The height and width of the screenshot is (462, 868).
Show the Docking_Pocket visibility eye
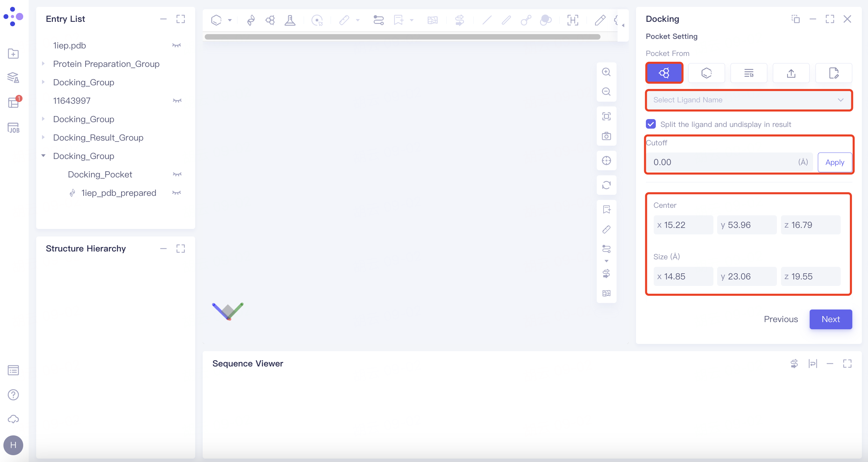[176, 174]
